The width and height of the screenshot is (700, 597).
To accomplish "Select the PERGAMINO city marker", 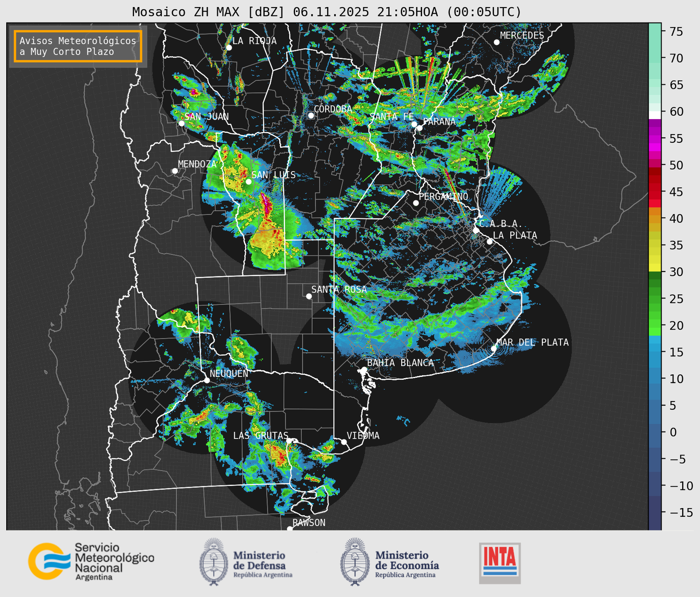I will tap(416, 203).
